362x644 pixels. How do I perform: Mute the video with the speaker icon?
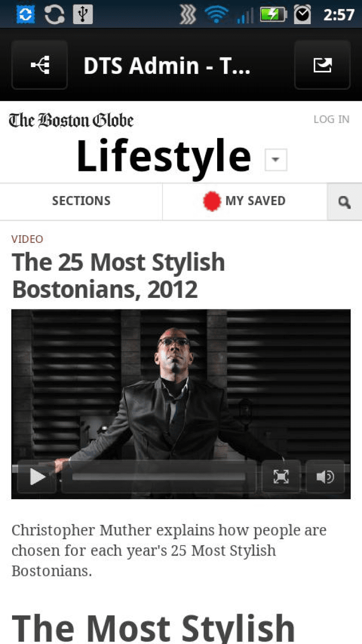click(x=325, y=477)
